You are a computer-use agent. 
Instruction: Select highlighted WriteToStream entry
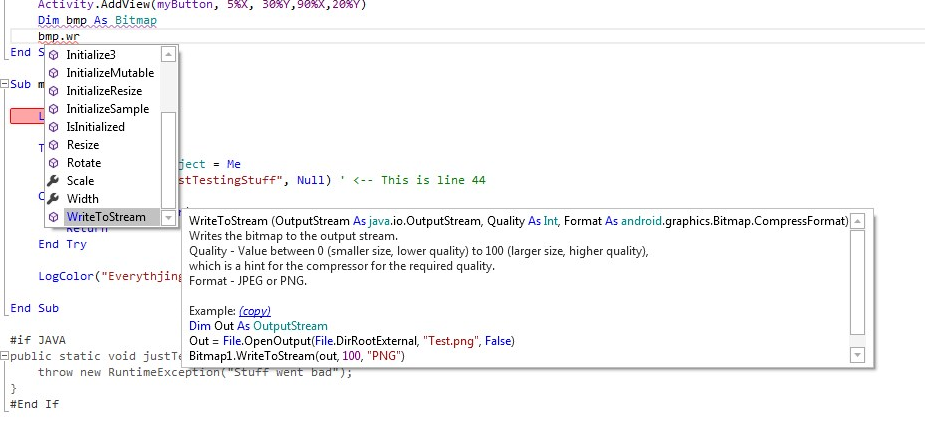click(106, 217)
